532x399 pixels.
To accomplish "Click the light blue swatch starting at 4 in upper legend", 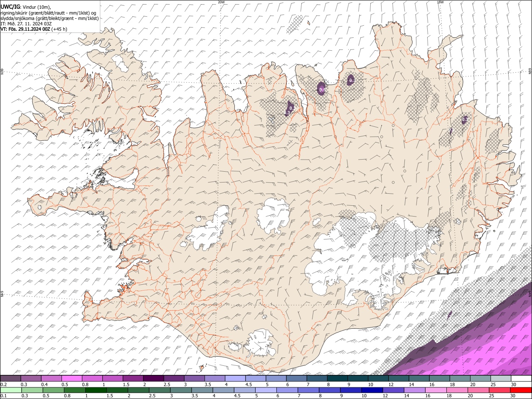I will click(x=235, y=379).
